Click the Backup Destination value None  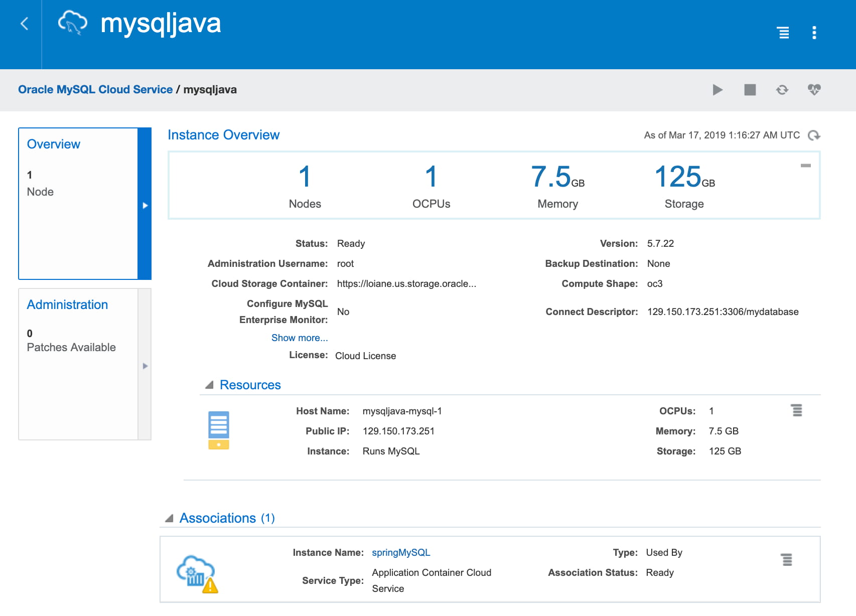[x=658, y=264]
